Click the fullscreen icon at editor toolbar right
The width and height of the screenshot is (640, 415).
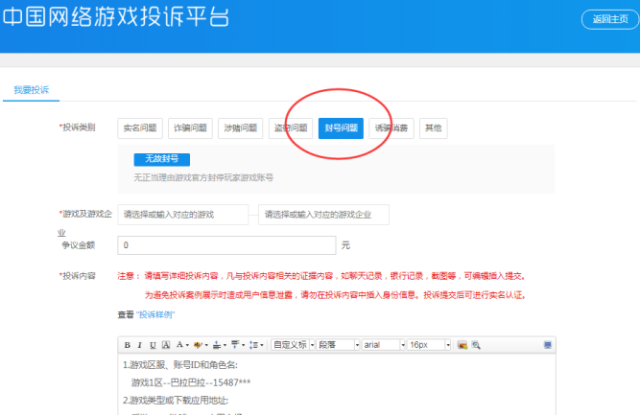(548, 345)
